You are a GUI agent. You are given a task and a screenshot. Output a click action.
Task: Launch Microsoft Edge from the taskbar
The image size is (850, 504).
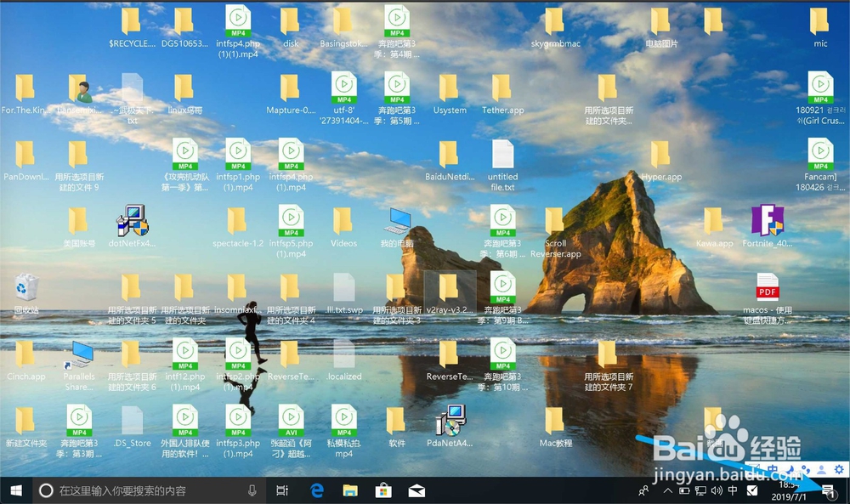(x=315, y=490)
